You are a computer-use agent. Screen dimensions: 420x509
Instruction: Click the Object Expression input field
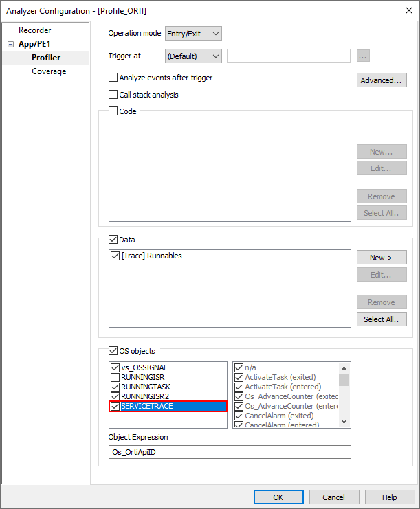click(x=230, y=451)
